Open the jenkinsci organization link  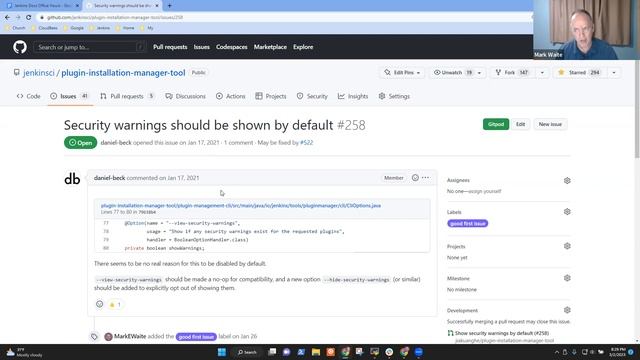(x=39, y=73)
